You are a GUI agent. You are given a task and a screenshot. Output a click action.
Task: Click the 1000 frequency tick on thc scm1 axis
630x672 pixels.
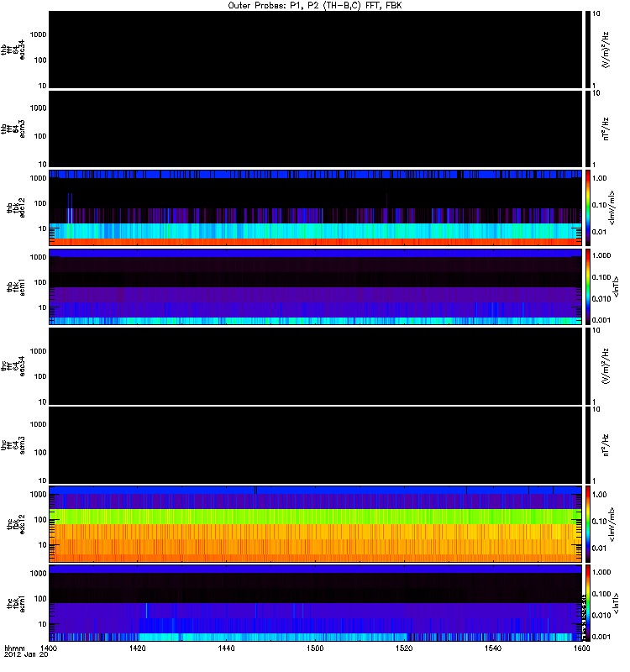[38, 574]
